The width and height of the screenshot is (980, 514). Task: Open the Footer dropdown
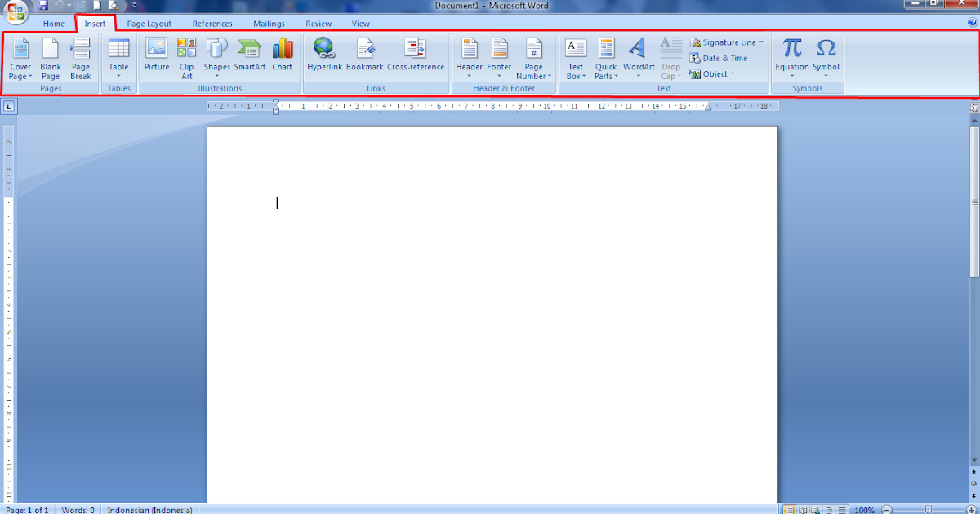tap(499, 59)
